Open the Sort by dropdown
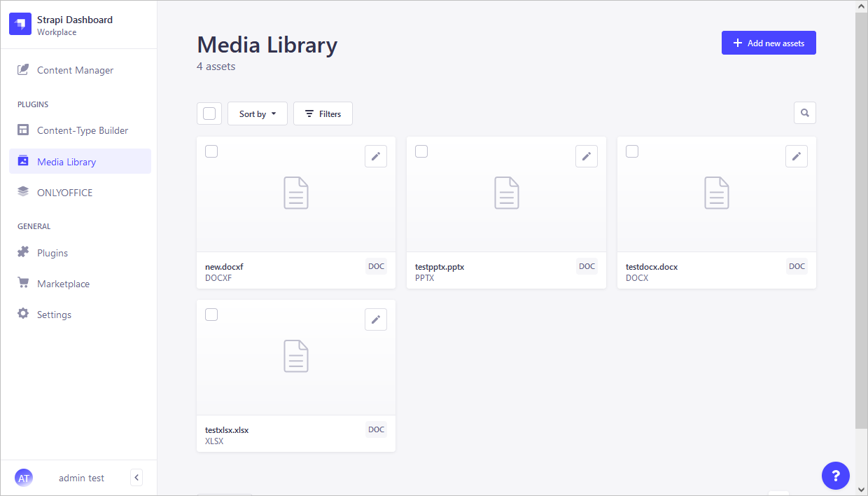The image size is (868, 496). [257, 113]
